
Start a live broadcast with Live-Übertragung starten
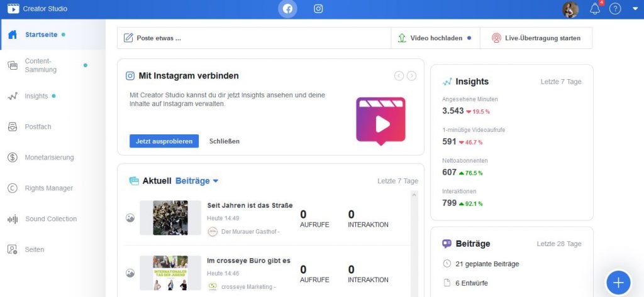[536, 38]
